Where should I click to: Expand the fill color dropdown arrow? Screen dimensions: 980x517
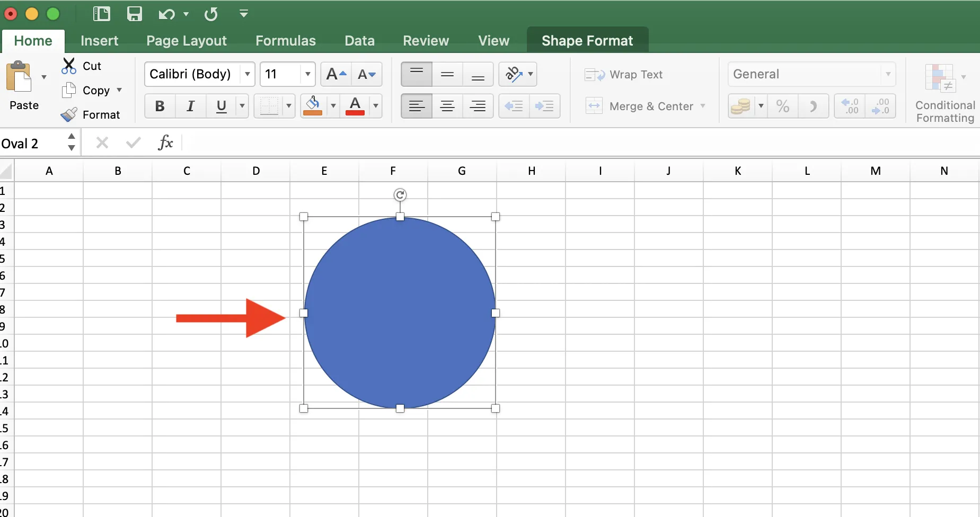tap(333, 106)
